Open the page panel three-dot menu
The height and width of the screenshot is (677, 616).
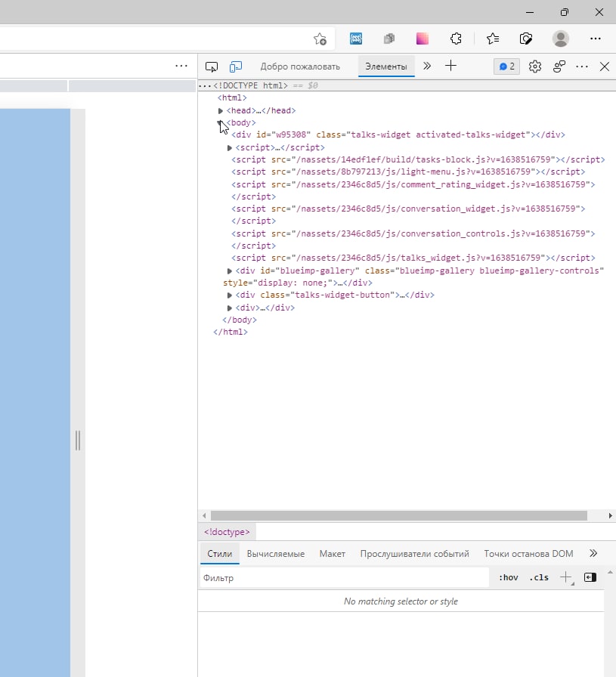181,66
